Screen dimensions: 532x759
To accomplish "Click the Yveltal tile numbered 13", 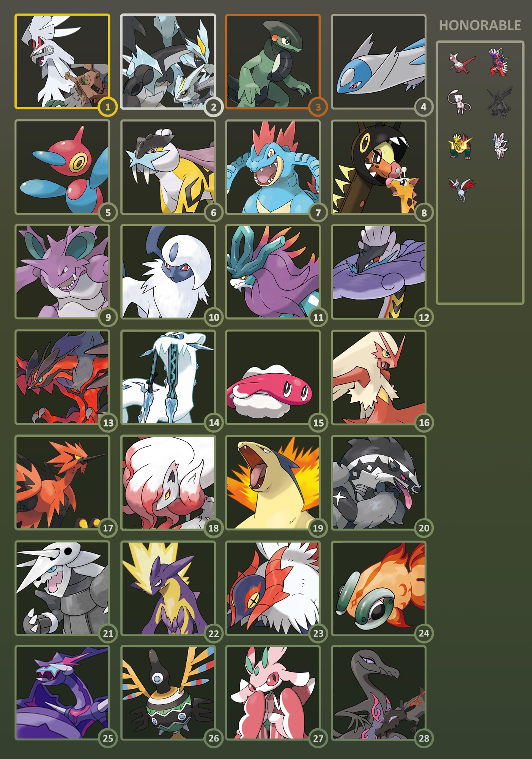I will [x=62, y=377].
